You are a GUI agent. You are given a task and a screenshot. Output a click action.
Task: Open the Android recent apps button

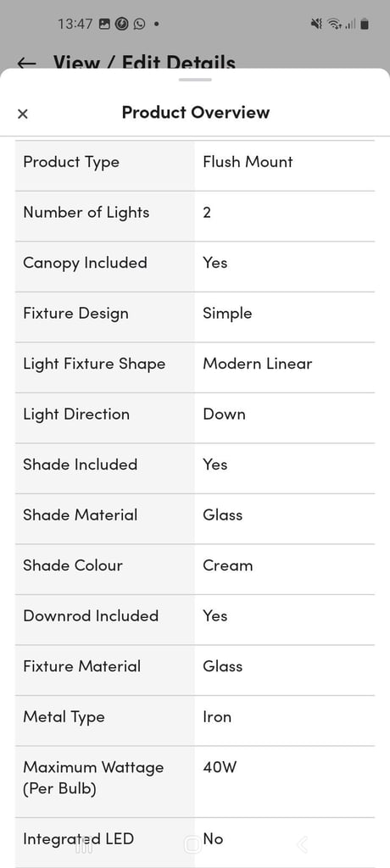tap(84, 845)
